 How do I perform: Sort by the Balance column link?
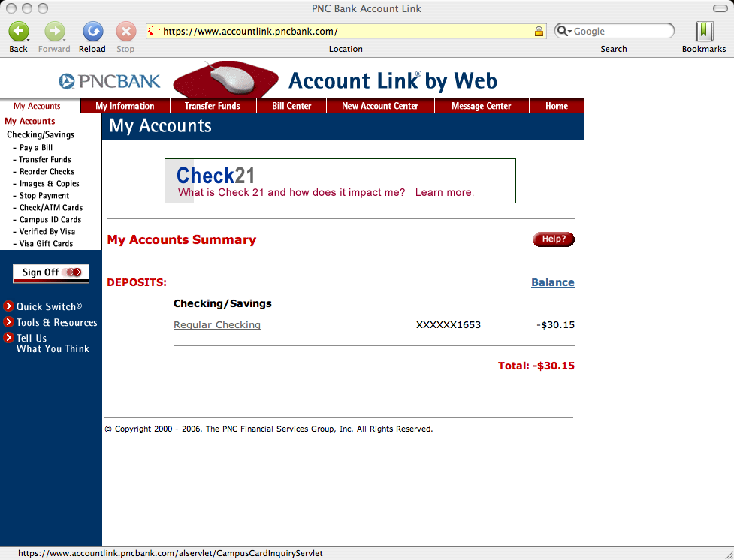pos(552,282)
